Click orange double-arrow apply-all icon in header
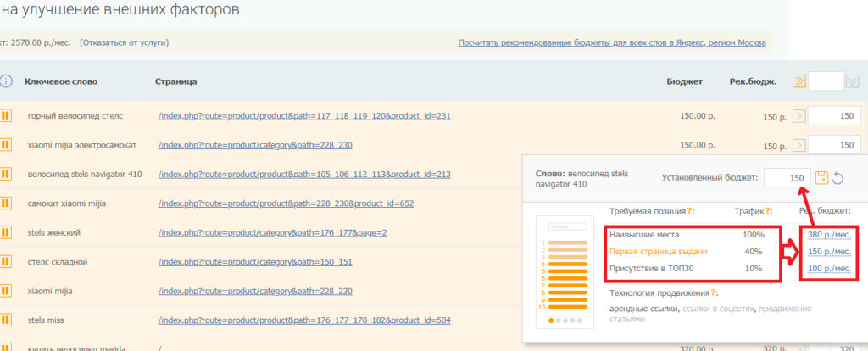This screenshot has width=868, height=351. click(x=798, y=81)
